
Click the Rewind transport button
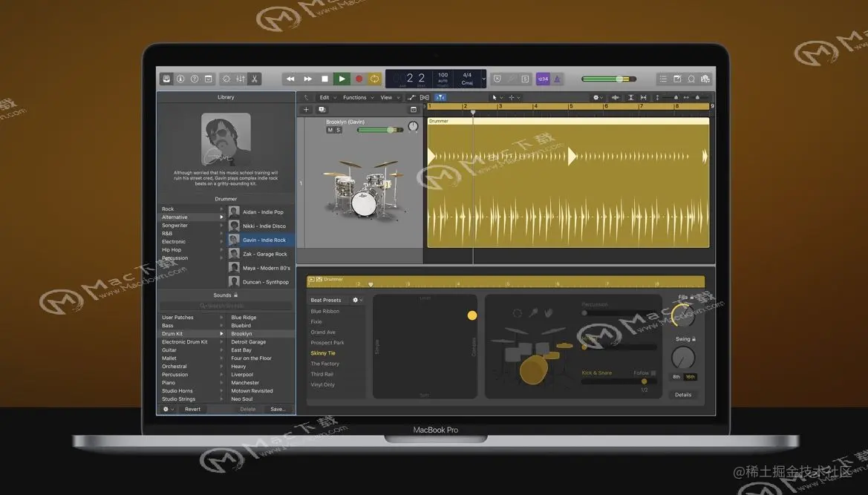(290, 79)
